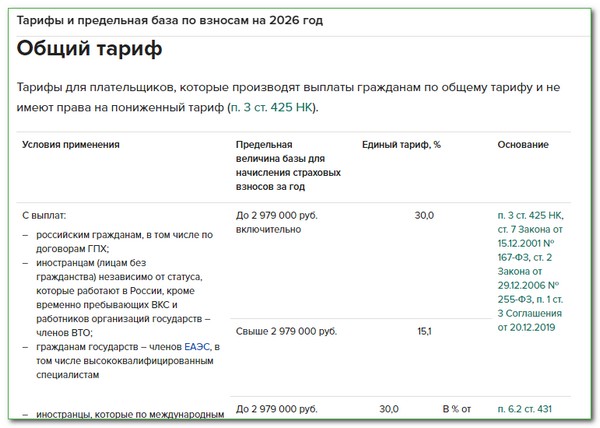Screen dimensions: 600x428
Task: Click п. 3 ст. 425 НК in the Основание column
Action: pos(530,215)
